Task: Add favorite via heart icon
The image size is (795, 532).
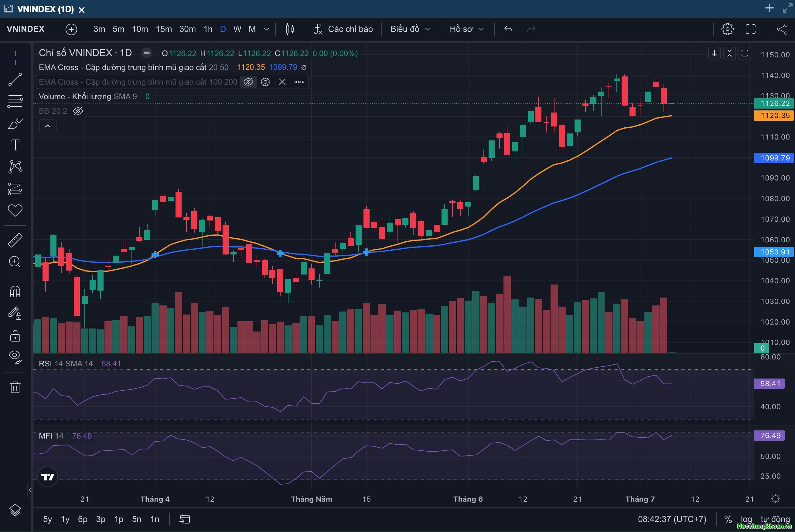Action: point(15,210)
